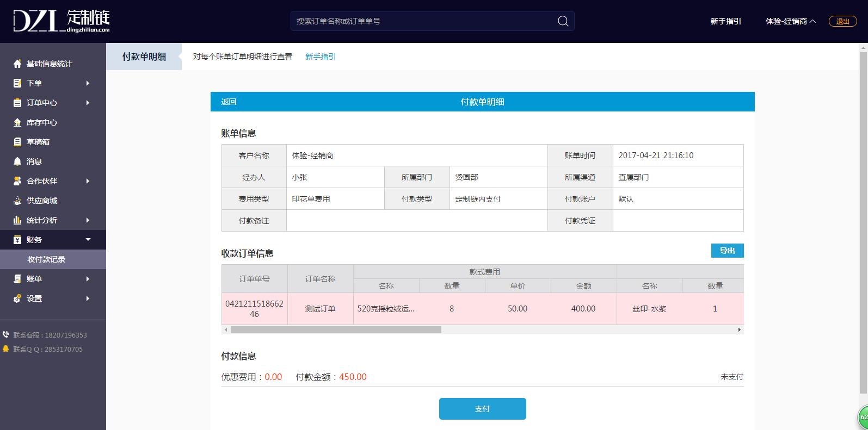Click the 供应商城 sidebar icon
868x430 pixels.
(17, 201)
